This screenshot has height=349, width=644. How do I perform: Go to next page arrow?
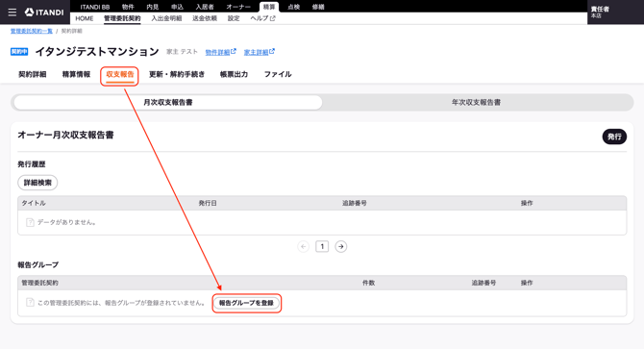tap(340, 246)
